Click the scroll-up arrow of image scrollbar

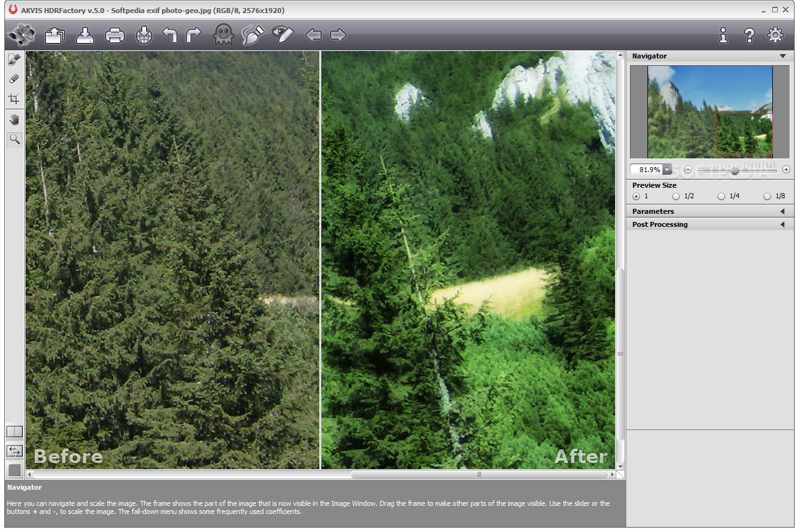tap(620, 55)
